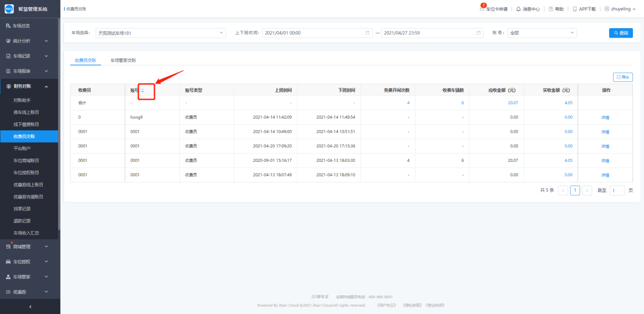
Task: Open the 《用户协议》 footer link
Action: [x=387, y=305]
